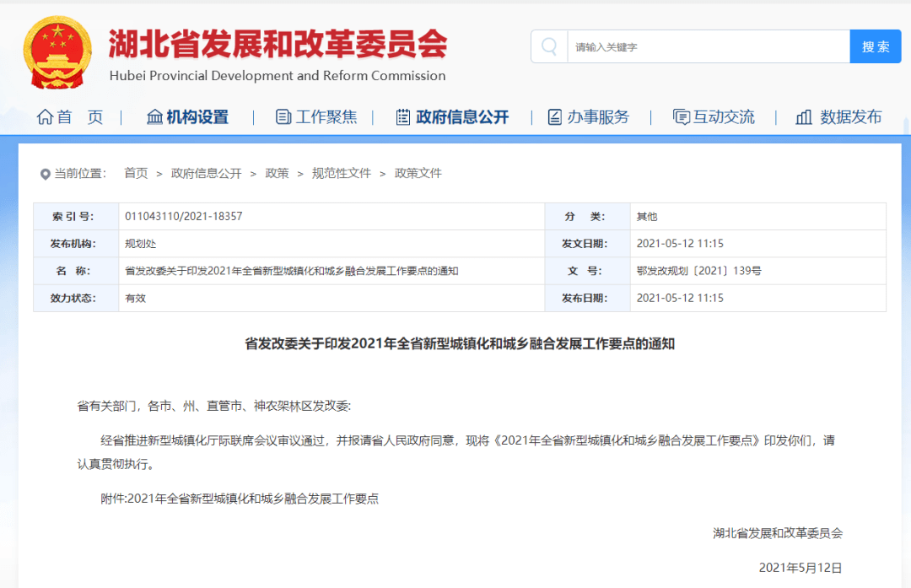This screenshot has height=588, width=911.
Task: Click the salutation line 省有关部门，各市、州
Action: pos(213,406)
